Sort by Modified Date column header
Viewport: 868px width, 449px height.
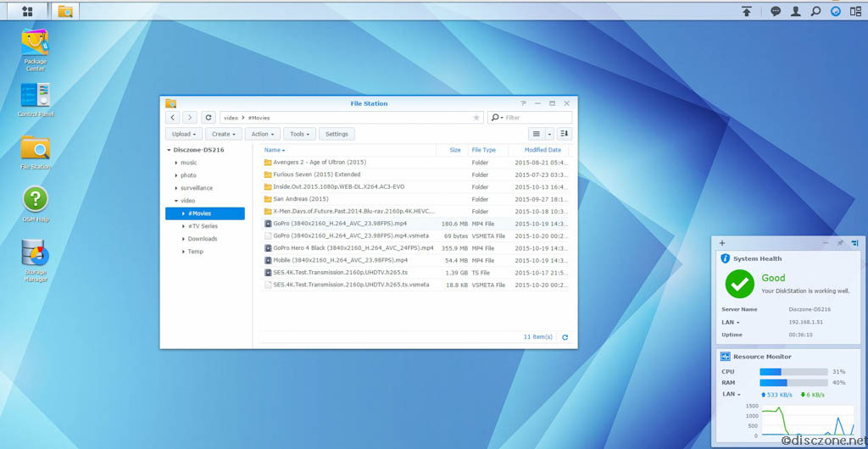pyautogui.click(x=543, y=150)
